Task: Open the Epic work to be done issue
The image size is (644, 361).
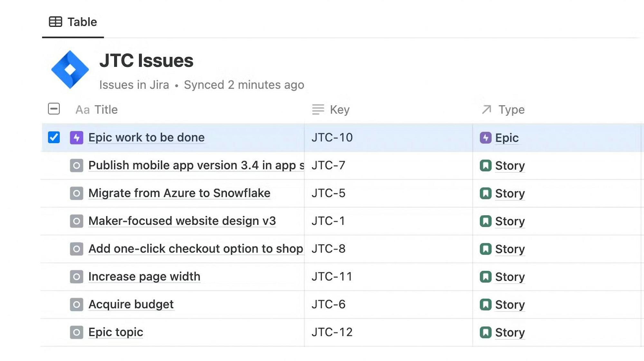Action: pos(147,138)
